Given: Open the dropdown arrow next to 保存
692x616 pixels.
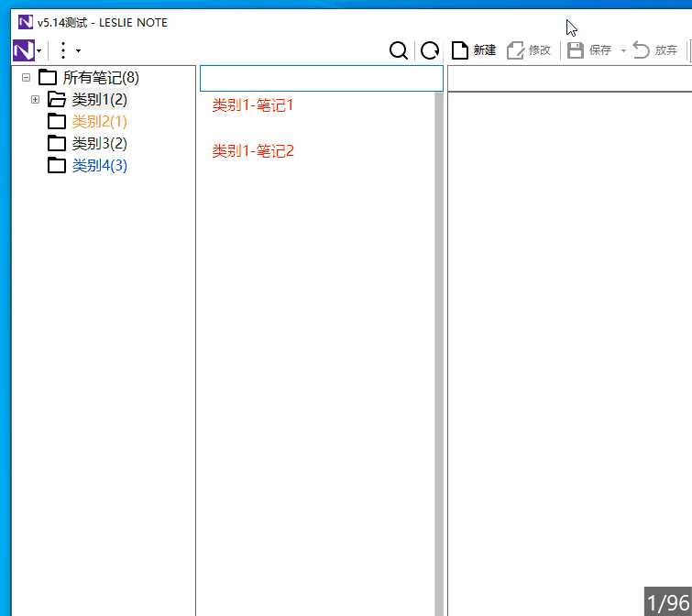Looking at the screenshot, I should (x=623, y=50).
